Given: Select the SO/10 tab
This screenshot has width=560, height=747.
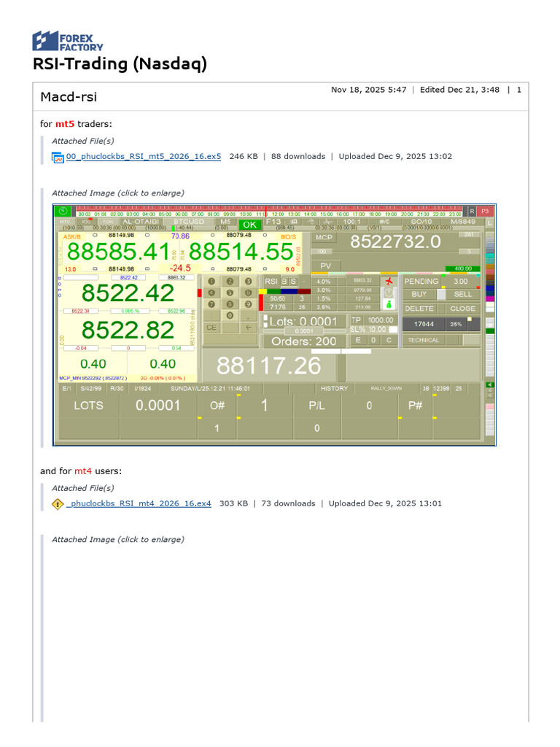Looking at the screenshot, I should (421, 222).
